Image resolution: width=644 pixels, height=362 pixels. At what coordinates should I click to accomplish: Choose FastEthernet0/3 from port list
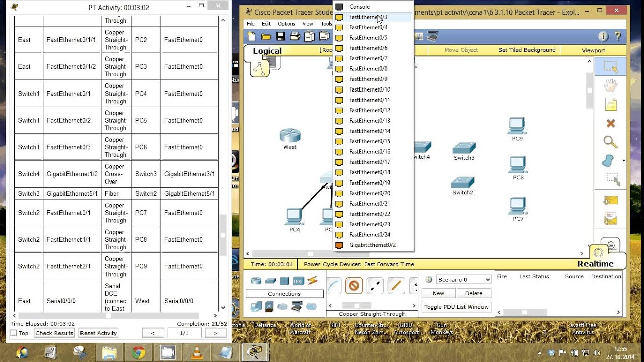373,17
